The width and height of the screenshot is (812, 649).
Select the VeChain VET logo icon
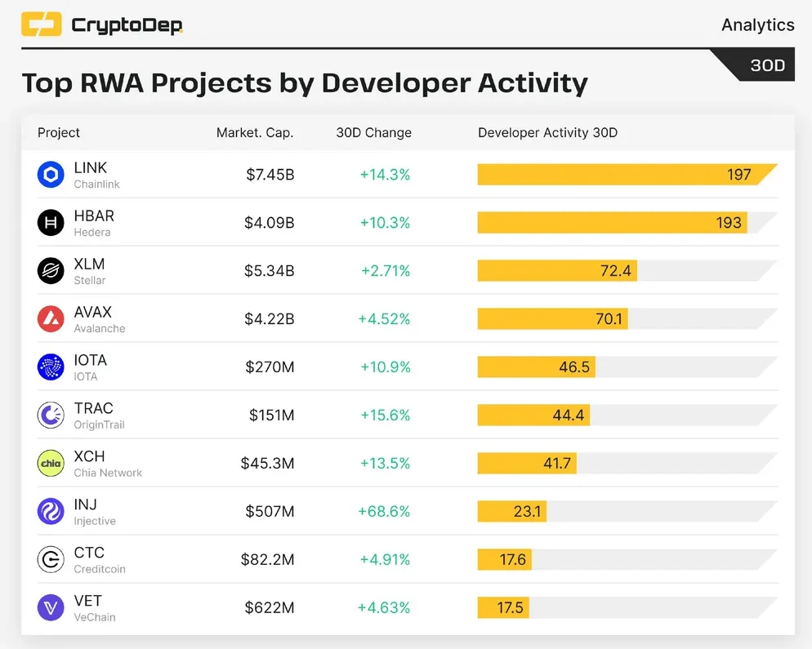51,607
